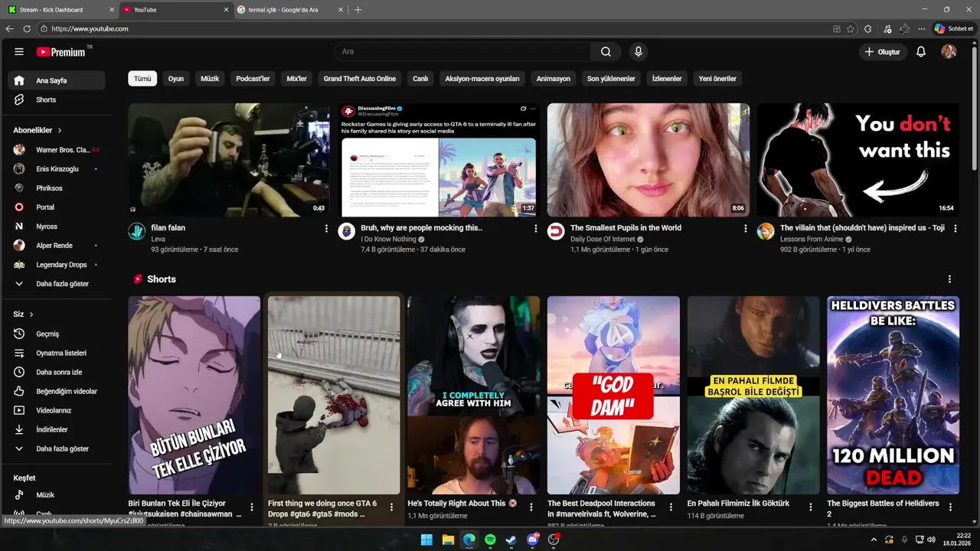Open Spotify from the taskbar
The width and height of the screenshot is (980, 551).
click(x=490, y=540)
